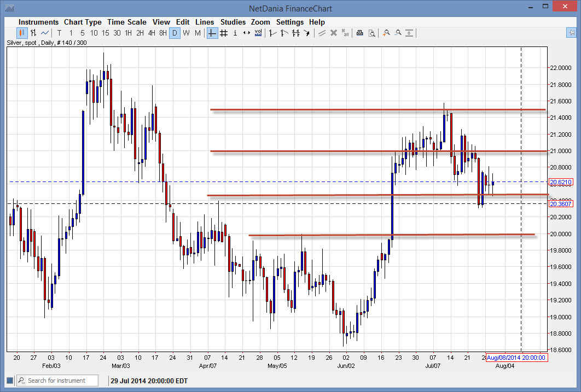Toggle the crosshair cursor button
Image resolution: width=581 pixels, height=392 pixels.
coord(212,33)
